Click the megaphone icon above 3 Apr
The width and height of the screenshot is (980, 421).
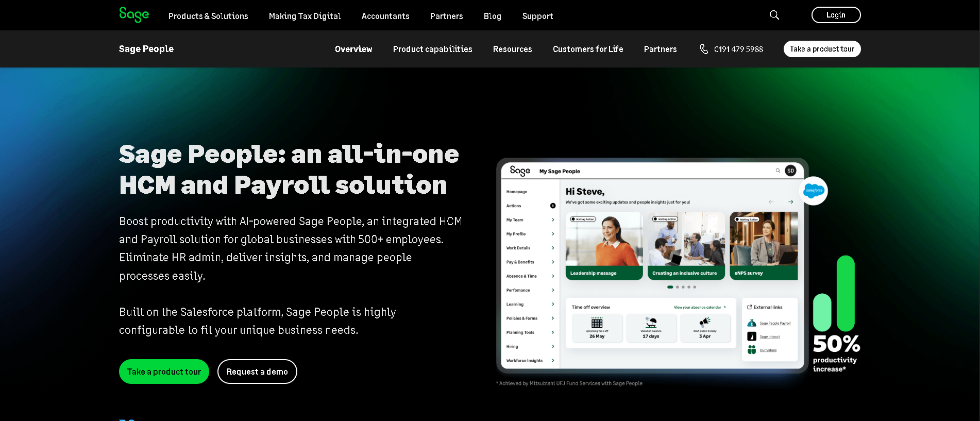tap(705, 322)
